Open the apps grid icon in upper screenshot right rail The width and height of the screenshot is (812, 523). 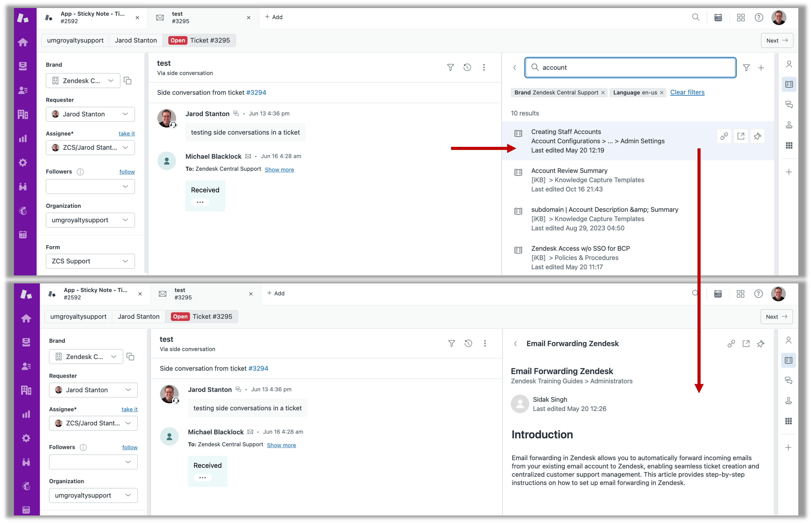pyautogui.click(x=789, y=145)
